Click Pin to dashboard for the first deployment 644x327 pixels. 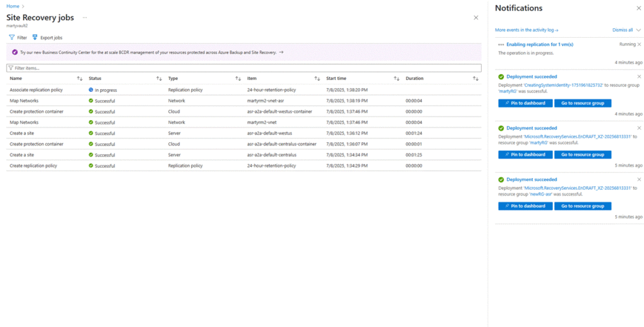pos(525,103)
